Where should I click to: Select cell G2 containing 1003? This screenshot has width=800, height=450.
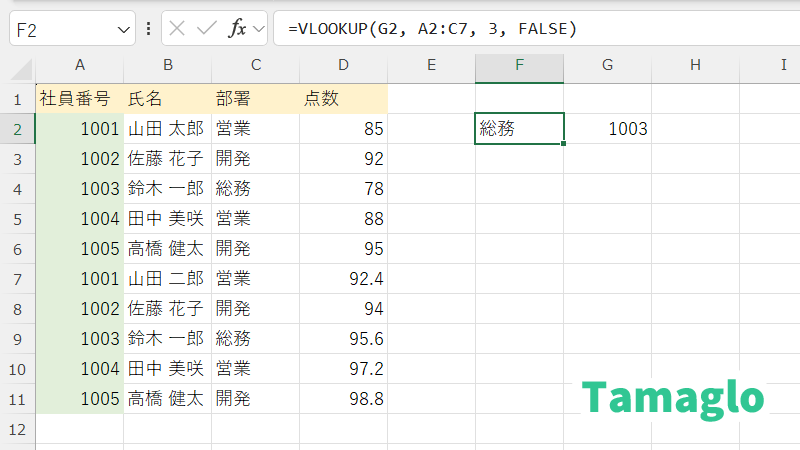pyautogui.click(x=607, y=129)
